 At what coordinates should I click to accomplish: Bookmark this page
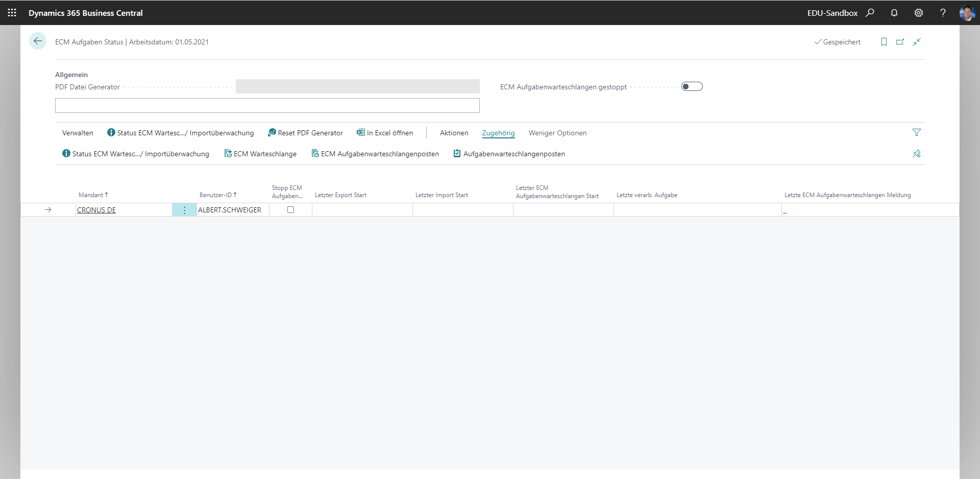coord(884,42)
